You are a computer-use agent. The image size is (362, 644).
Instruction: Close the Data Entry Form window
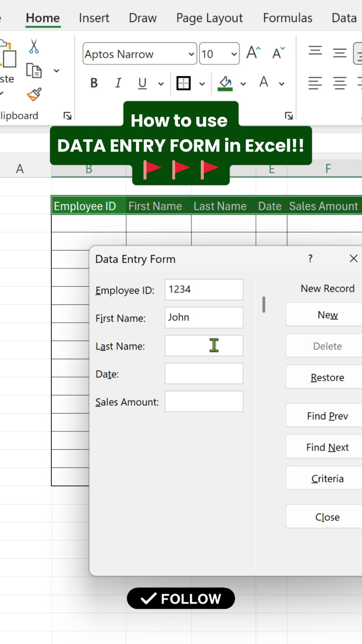point(354,258)
